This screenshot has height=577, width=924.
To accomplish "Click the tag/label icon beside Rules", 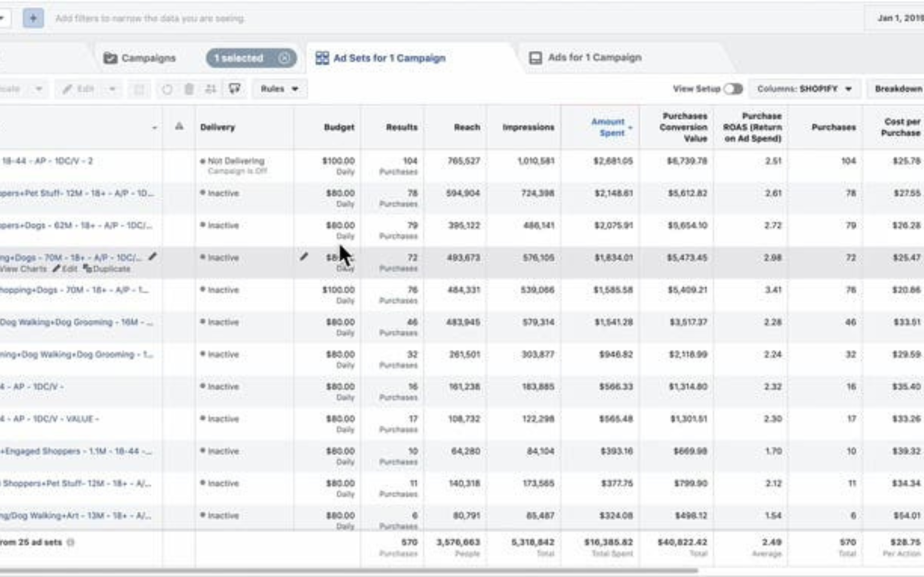I will click(235, 88).
